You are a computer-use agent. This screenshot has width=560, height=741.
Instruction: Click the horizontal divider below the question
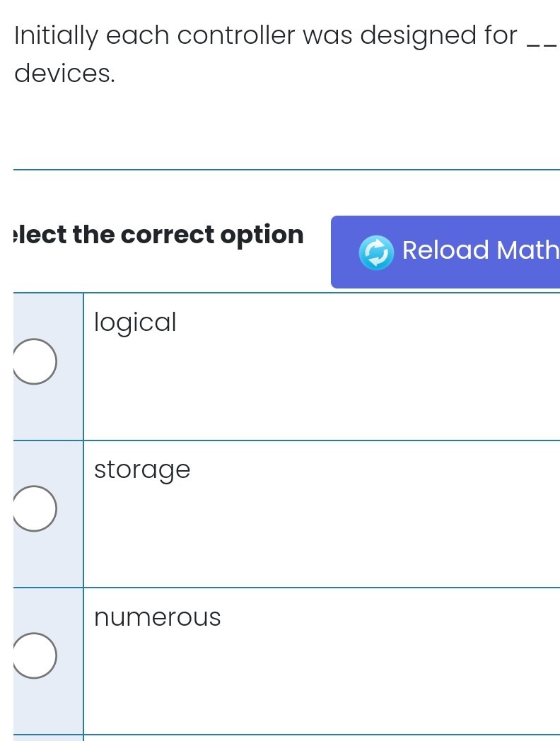point(283,170)
